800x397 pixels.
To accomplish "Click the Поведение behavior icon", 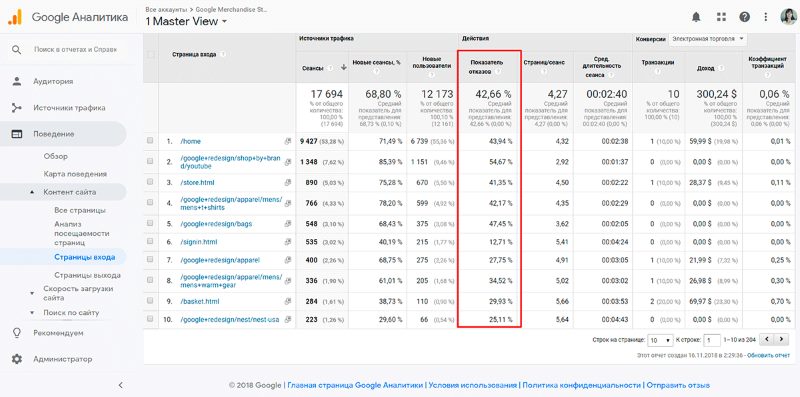I will [x=17, y=134].
